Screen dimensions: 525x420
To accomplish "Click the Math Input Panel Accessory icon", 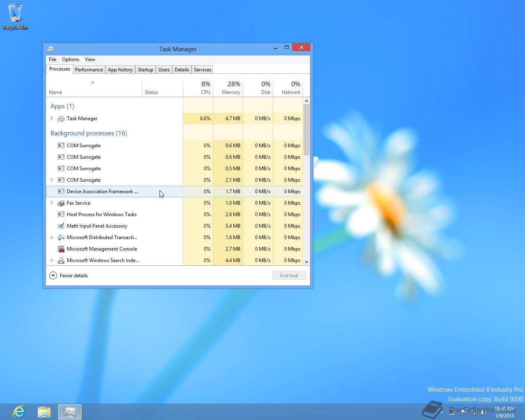I will point(61,226).
